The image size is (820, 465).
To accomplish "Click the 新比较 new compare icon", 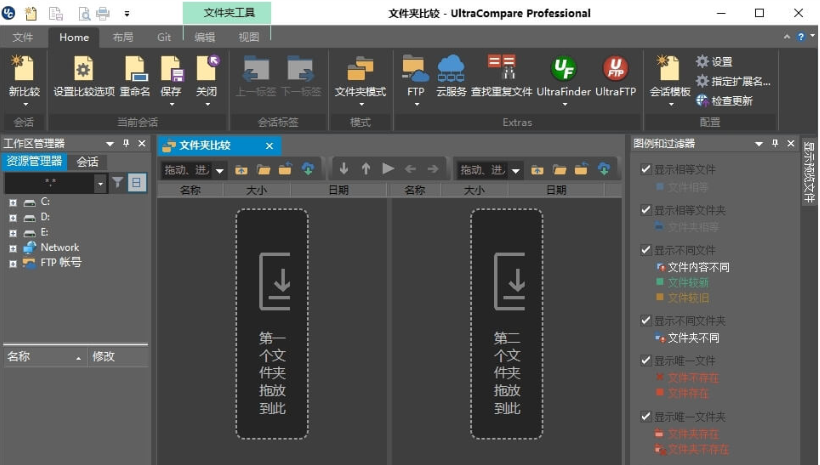I will click(x=24, y=69).
